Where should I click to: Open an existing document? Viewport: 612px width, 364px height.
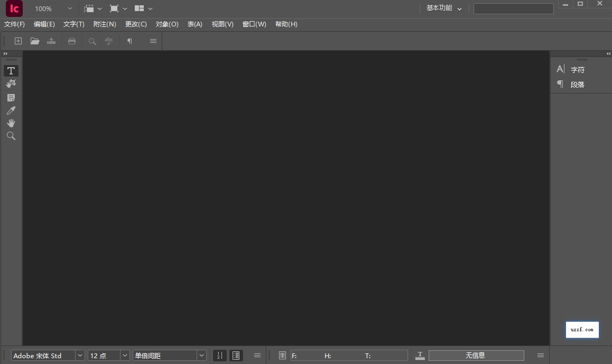point(35,41)
